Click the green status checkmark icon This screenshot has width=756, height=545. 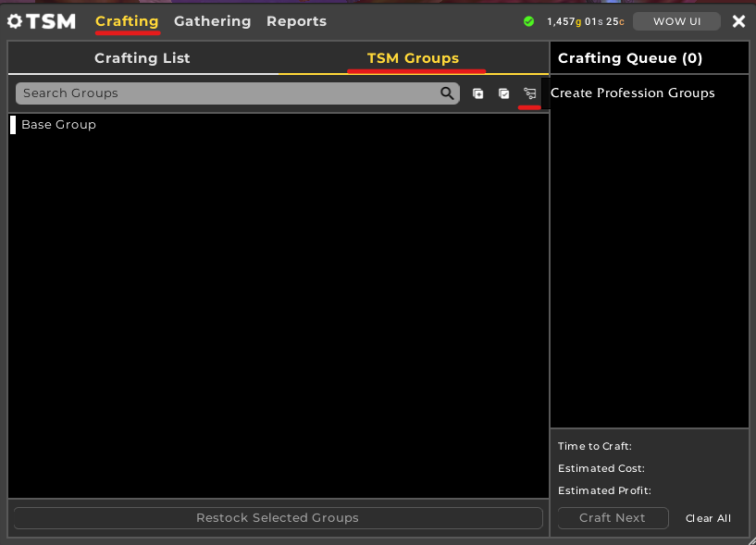coord(529,21)
